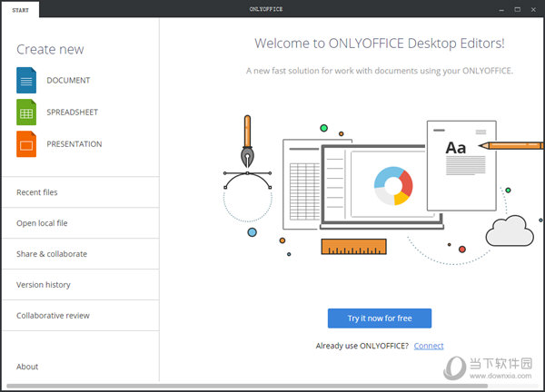Open Share & collaborate section

pos(81,254)
